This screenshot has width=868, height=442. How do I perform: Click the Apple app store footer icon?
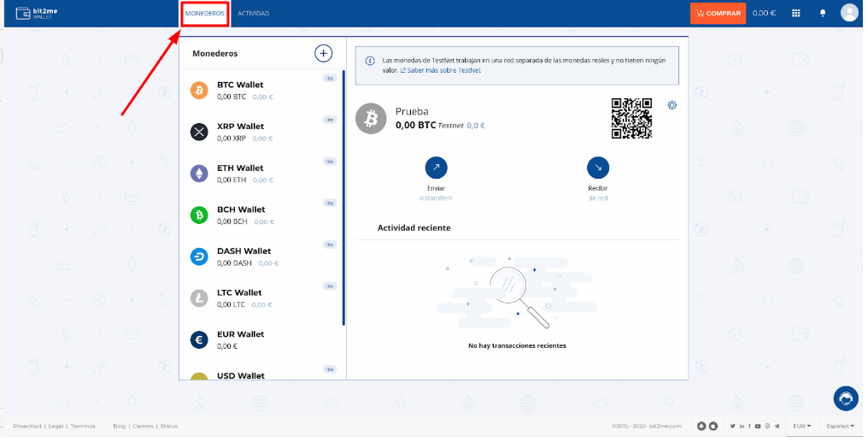tap(713, 426)
